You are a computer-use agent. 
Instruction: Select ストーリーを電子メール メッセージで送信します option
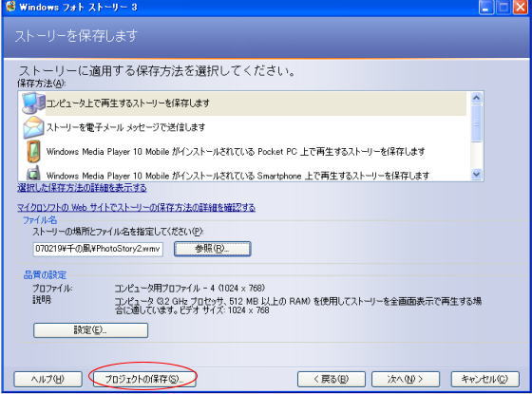click(x=242, y=127)
